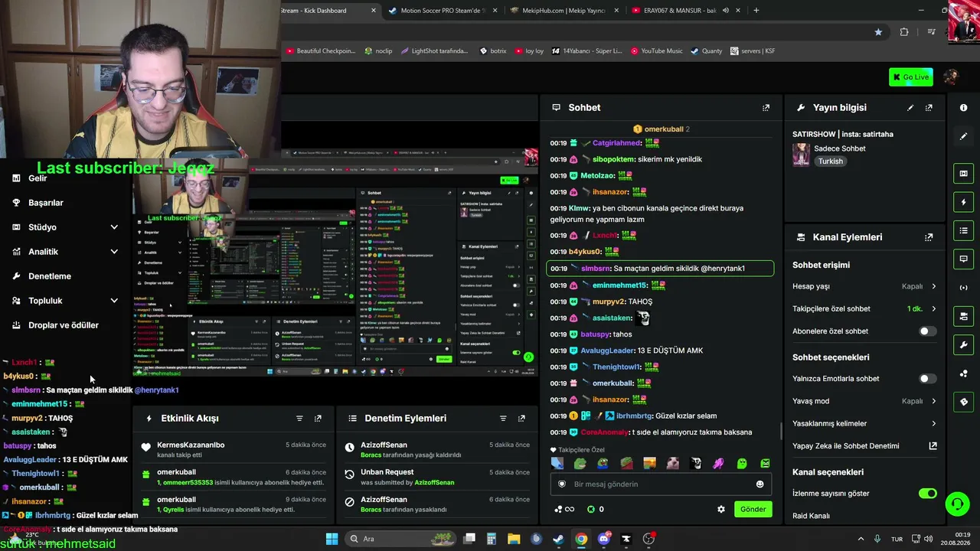This screenshot has width=980, height=551.
Task: Pop out the Kanal Eylemleri panel
Action: (x=929, y=237)
